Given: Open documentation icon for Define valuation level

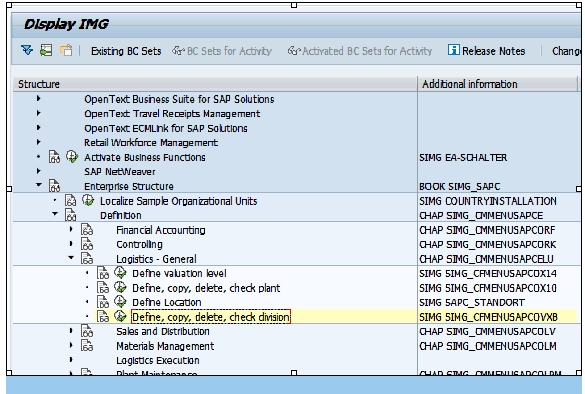Looking at the screenshot, I should coord(103,273).
